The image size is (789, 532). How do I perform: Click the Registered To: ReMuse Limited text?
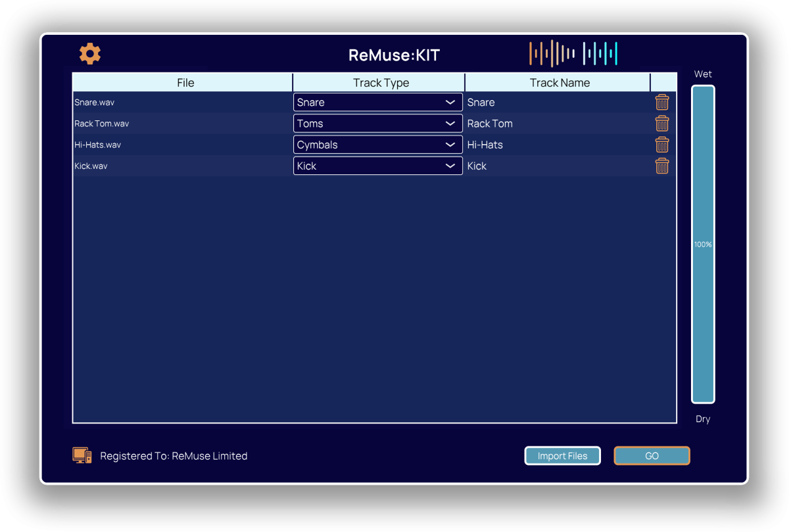coord(174,456)
